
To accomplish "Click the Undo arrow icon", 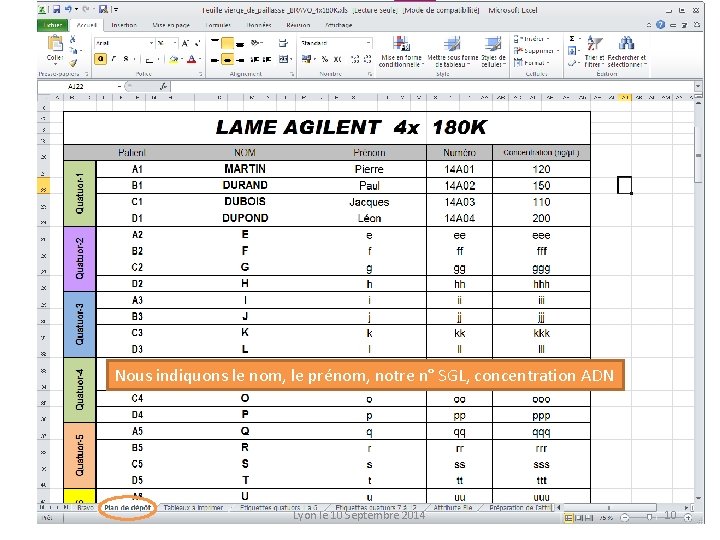I will (68, 9).
